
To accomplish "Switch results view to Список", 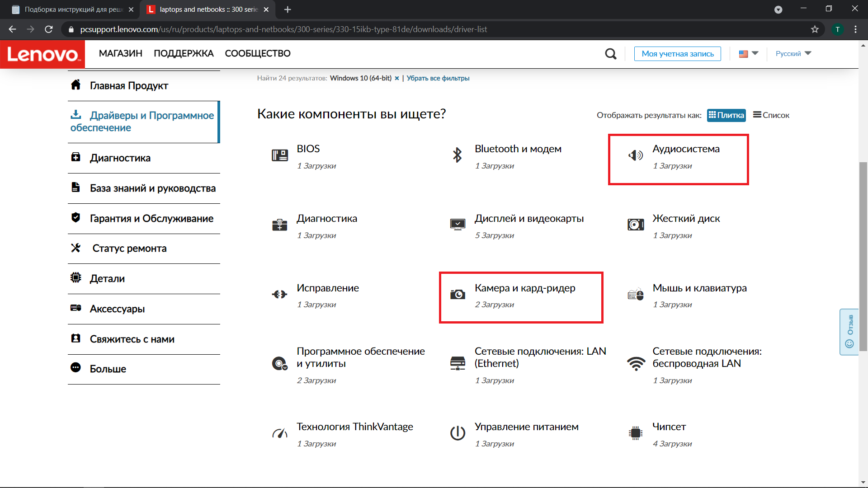I will coord(771,115).
